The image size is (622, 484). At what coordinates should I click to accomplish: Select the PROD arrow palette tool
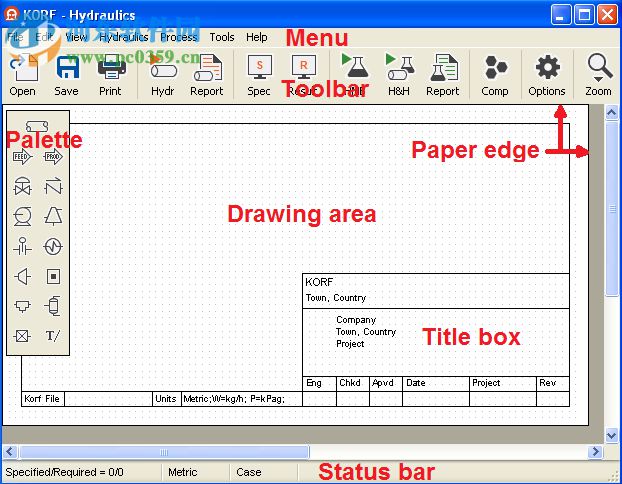point(53,157)
